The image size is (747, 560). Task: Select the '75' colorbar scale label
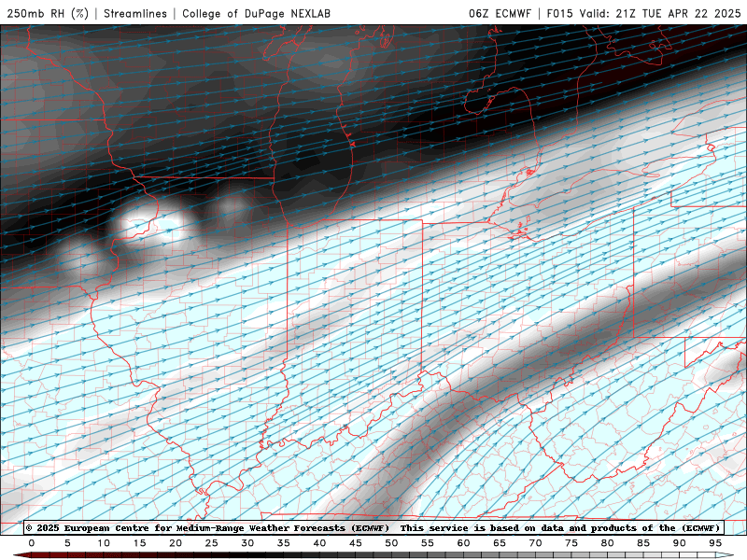tap(571, 543)
